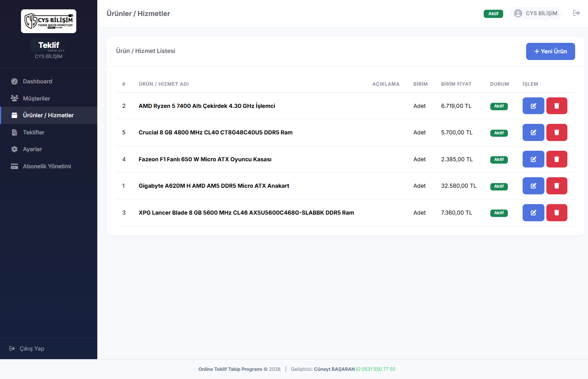
Task: Click the Dashboard gauge icon
Action: pyautogui.click(x=14, y=81)
